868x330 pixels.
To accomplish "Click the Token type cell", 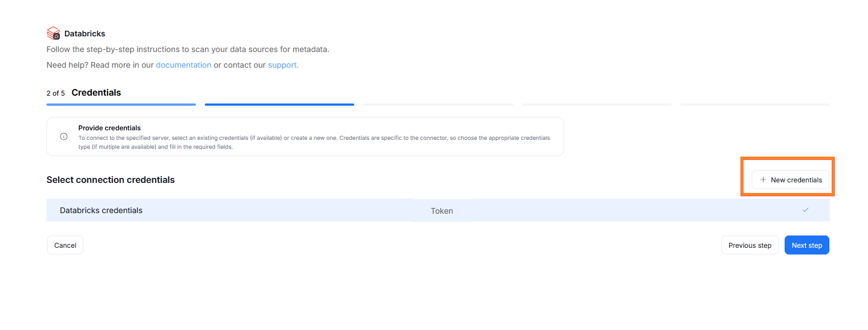I will [442, 211].
